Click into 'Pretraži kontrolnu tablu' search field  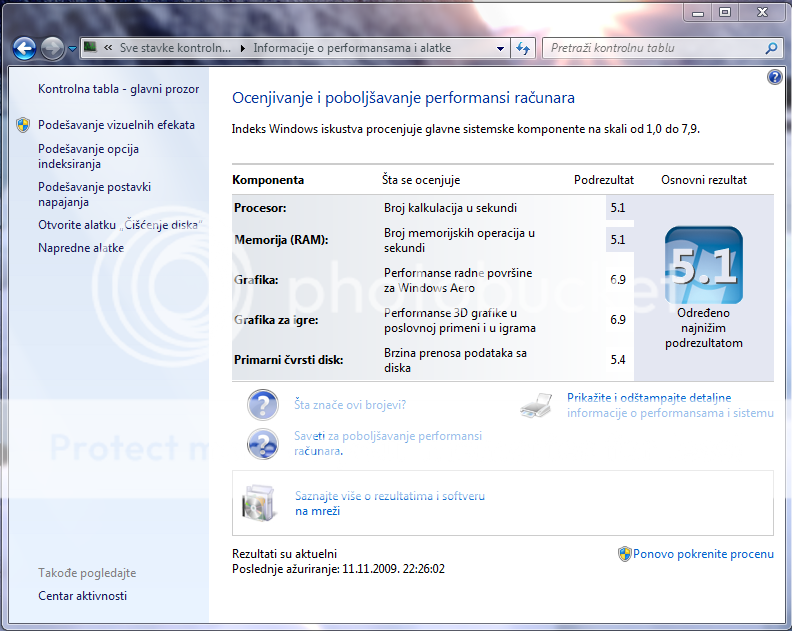[x=650, y=48]
